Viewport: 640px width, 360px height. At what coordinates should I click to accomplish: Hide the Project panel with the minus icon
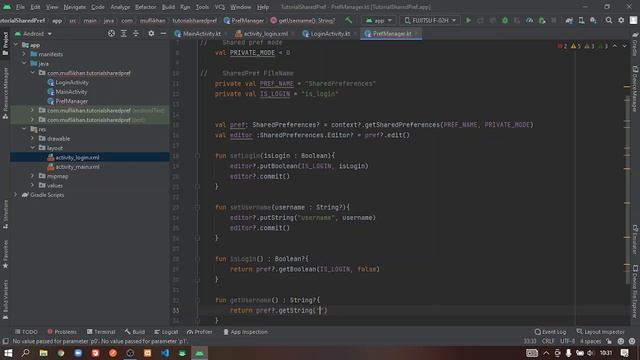coord(163,33)
